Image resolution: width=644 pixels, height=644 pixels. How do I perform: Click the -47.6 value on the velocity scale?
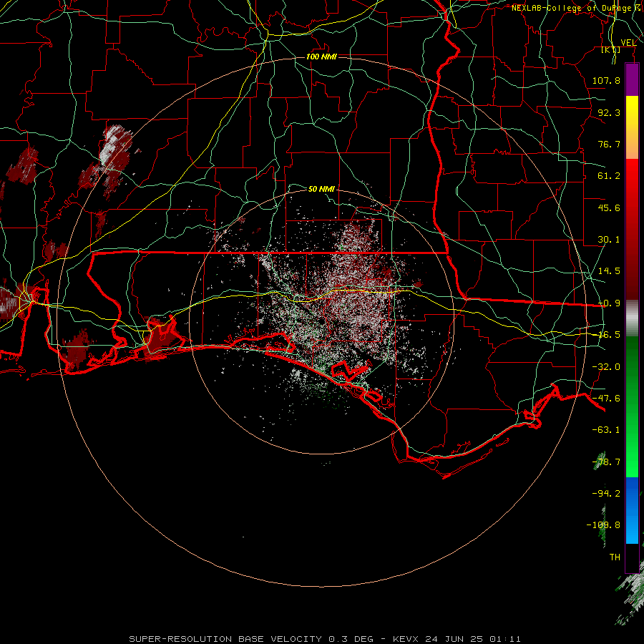pos(606,399)
